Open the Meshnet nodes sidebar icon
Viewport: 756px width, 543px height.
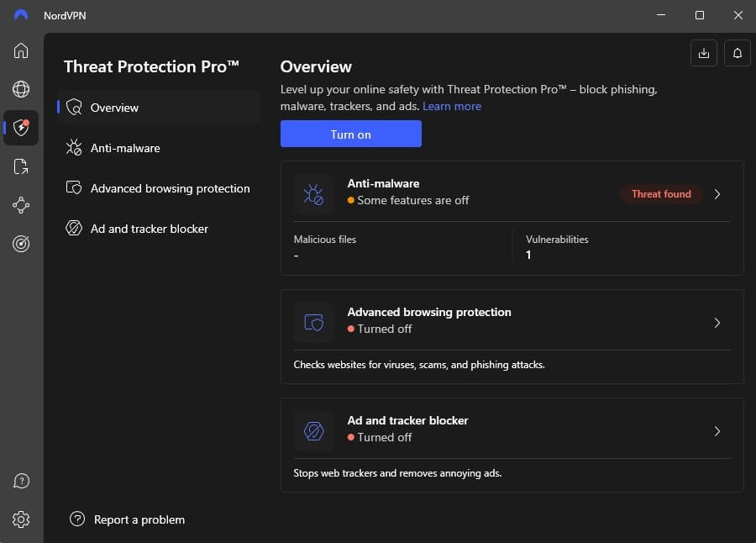click(21, 205)
